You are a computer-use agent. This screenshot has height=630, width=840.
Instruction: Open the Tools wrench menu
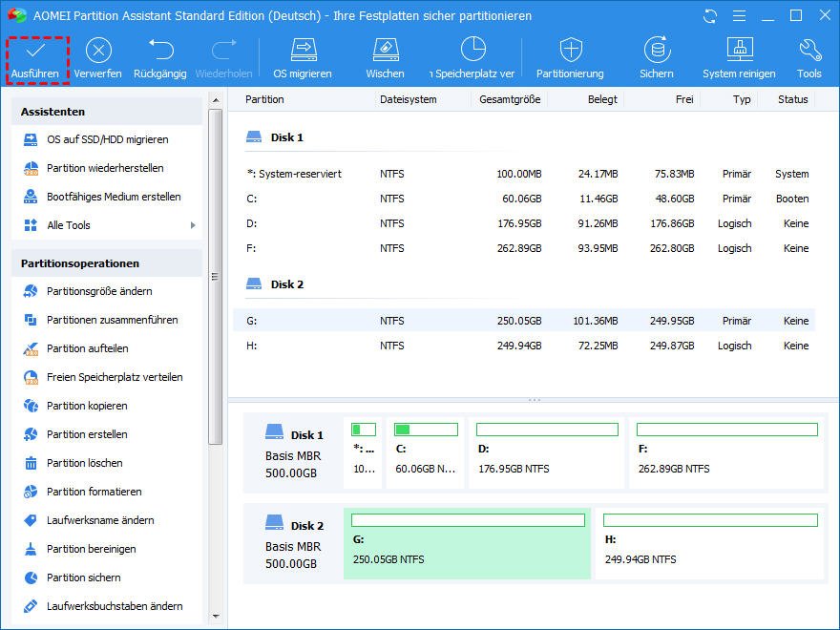pos(809,59)
